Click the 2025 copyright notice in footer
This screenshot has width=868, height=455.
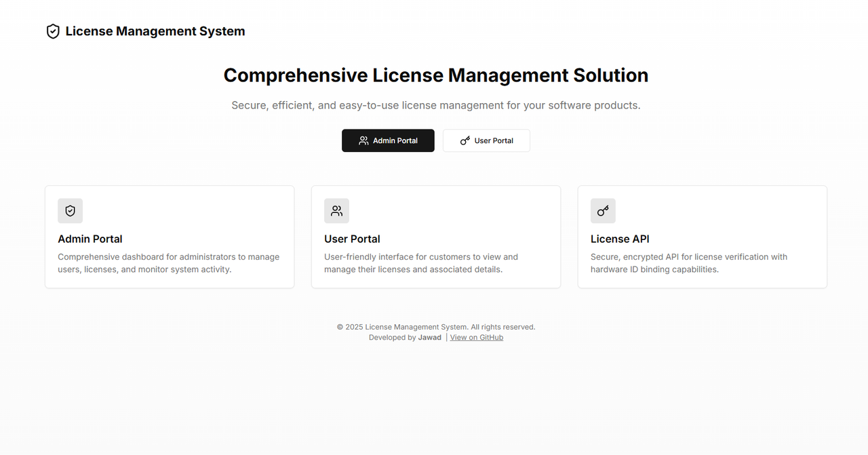[x=436, y=327]
